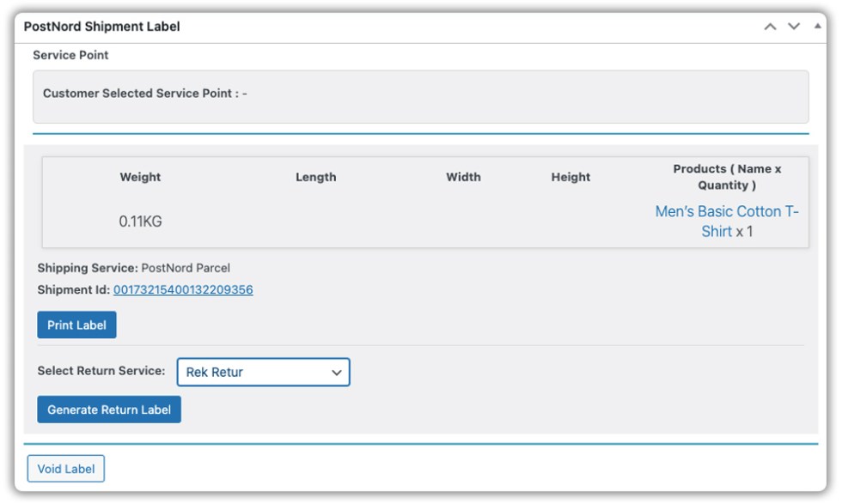
Task: Collapse the PostNord Shipment Label panel triangle
Action: [x=817, y=26]
